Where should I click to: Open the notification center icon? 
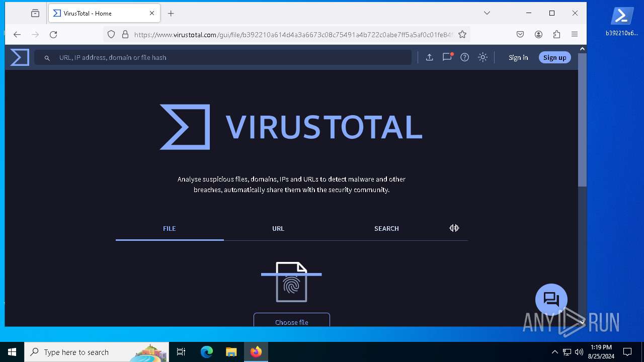(627, 352)
